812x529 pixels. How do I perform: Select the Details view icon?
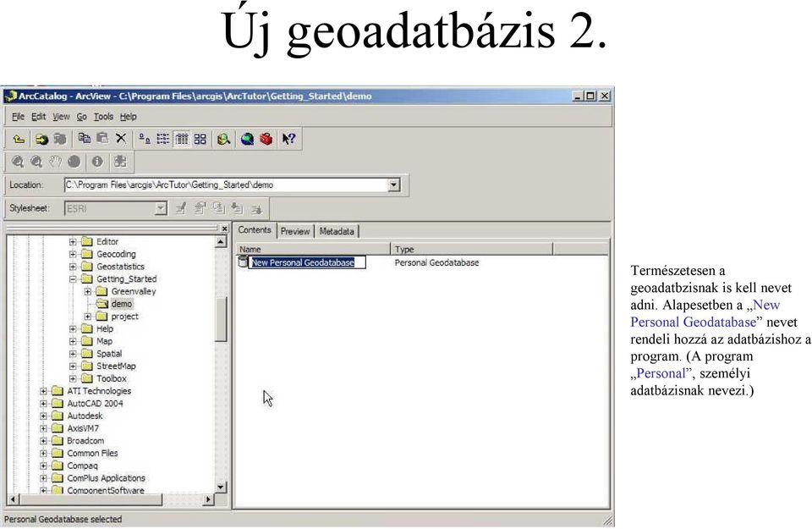coord(182,139)
